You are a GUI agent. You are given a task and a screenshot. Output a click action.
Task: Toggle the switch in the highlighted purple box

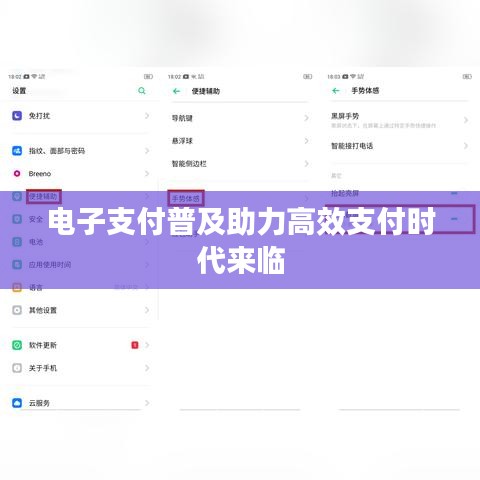point(454,219)
